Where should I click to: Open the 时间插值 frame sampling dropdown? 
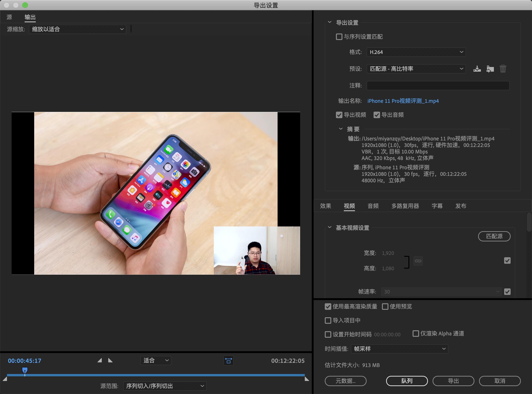399,349
